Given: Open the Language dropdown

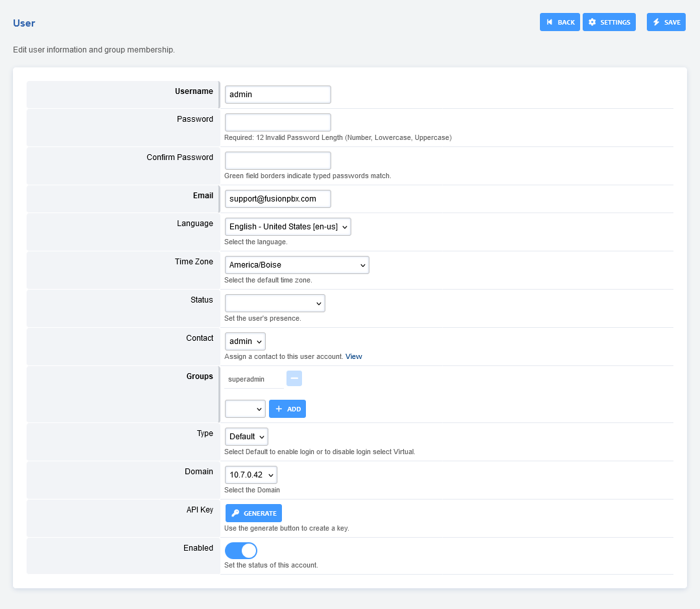Looking at the screenshot, I should coord(288,227).
